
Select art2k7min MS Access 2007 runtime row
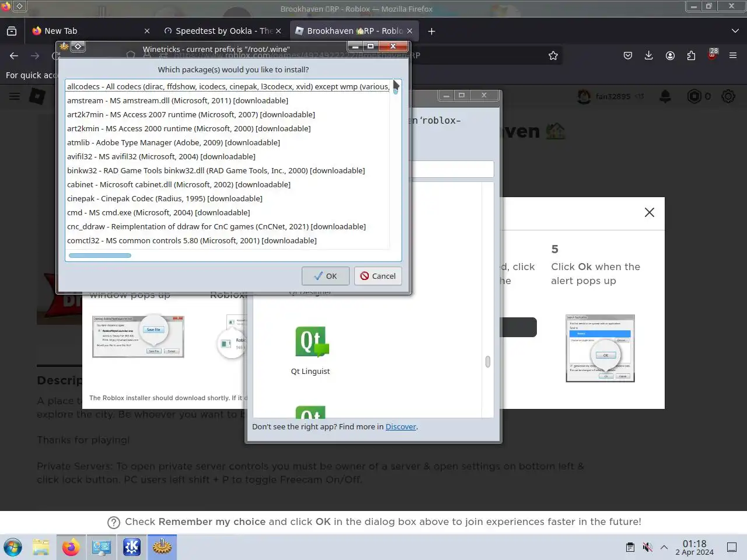point(228,114)
